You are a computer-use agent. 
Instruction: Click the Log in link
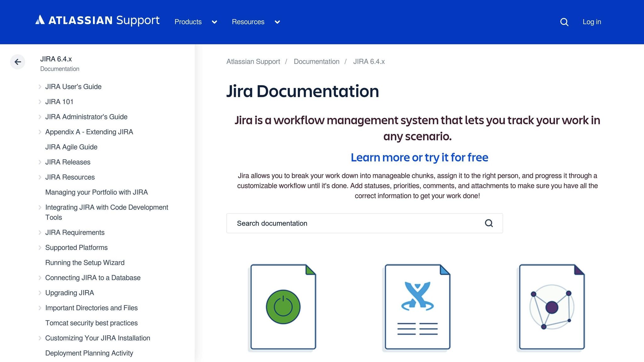(591, 22)
